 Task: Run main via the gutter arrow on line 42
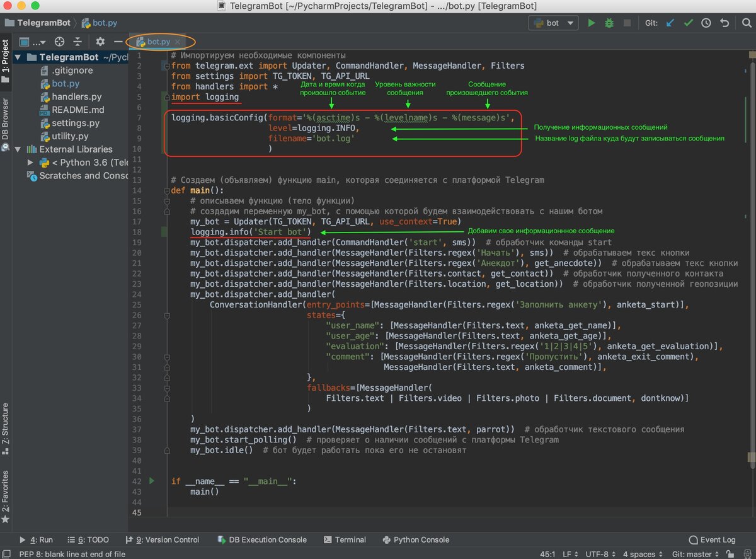click(151, 481)
